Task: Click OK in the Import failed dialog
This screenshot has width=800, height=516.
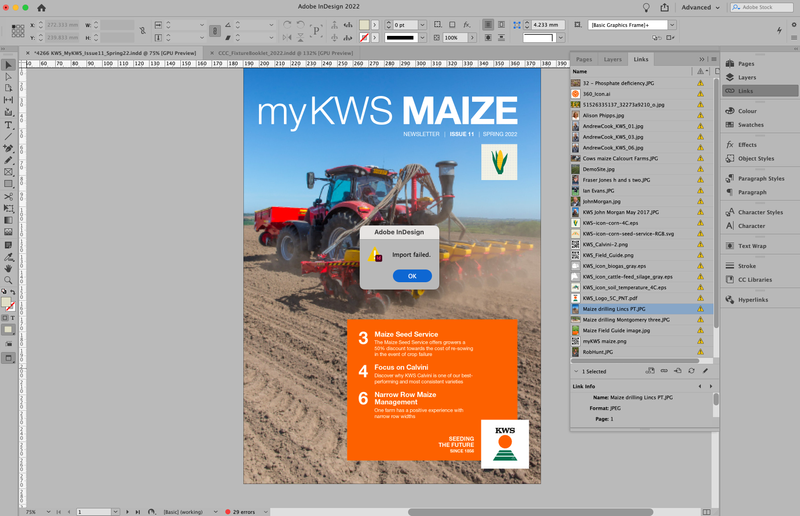Action: pyautogui.click(x=398, y=276)
